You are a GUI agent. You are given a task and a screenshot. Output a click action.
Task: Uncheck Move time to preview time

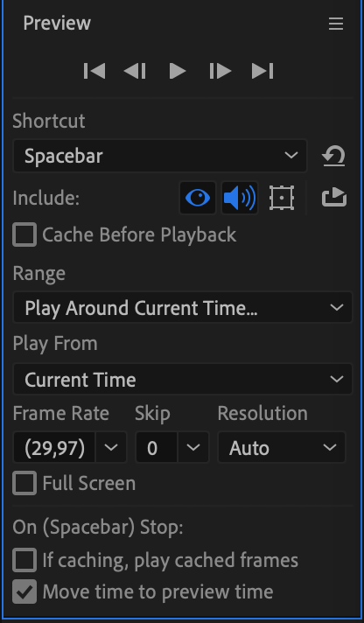(x=24, y=591)
